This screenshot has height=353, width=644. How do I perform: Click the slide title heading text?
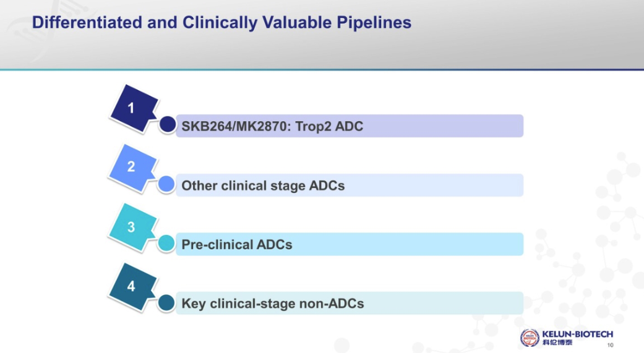221,23
